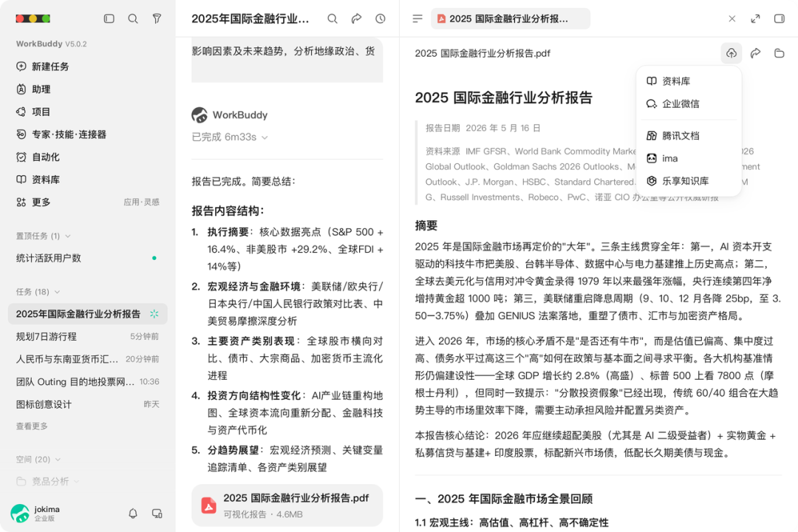
Task: Toggle the right side panel icon
Action: click(780, 18)
